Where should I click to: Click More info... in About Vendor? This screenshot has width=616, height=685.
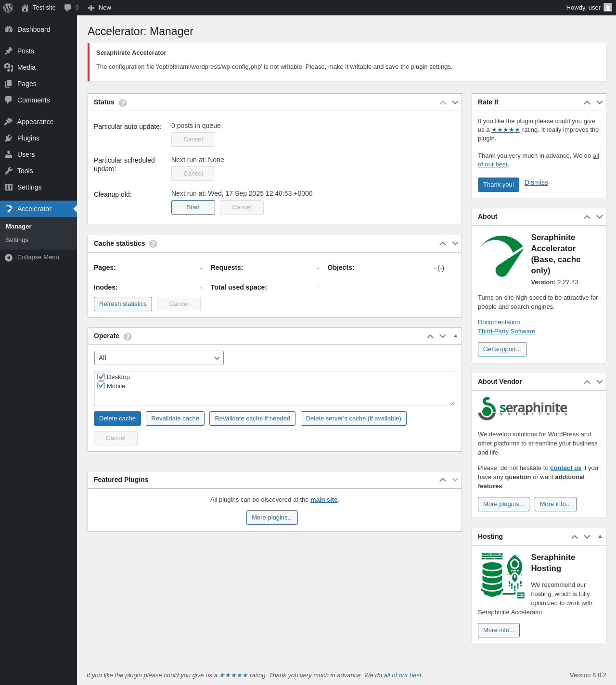click(555, 504)
